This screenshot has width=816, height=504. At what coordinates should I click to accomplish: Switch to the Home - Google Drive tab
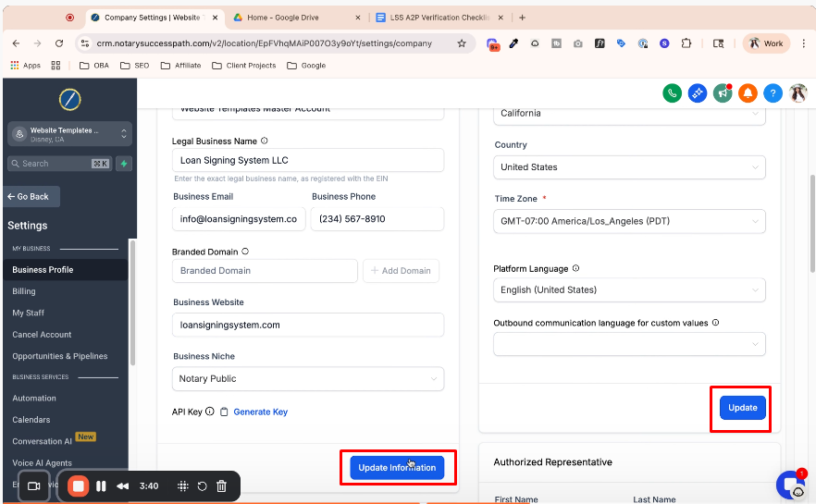297,18
